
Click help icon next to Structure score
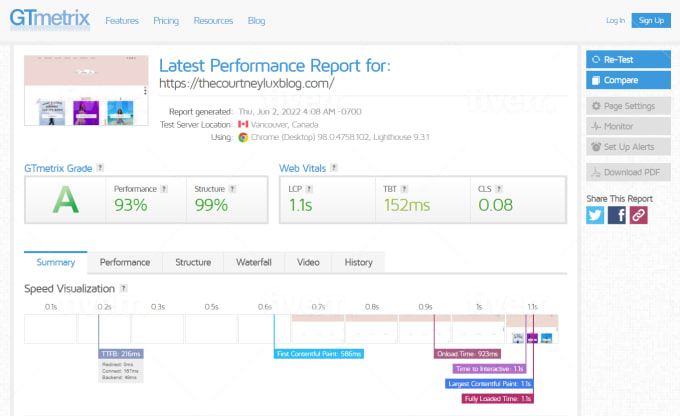[232, 189]
